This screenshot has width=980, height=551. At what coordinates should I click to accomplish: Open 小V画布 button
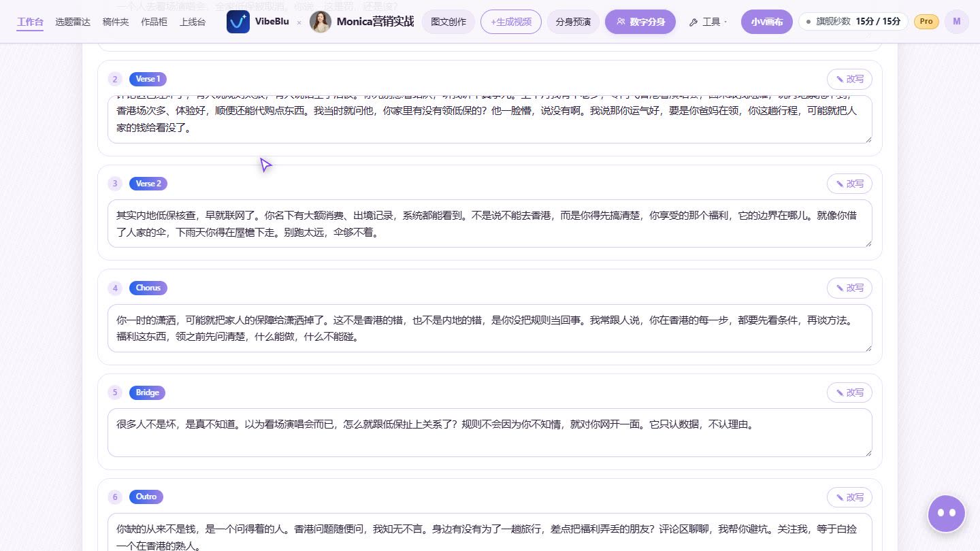(x=767, y=22)
